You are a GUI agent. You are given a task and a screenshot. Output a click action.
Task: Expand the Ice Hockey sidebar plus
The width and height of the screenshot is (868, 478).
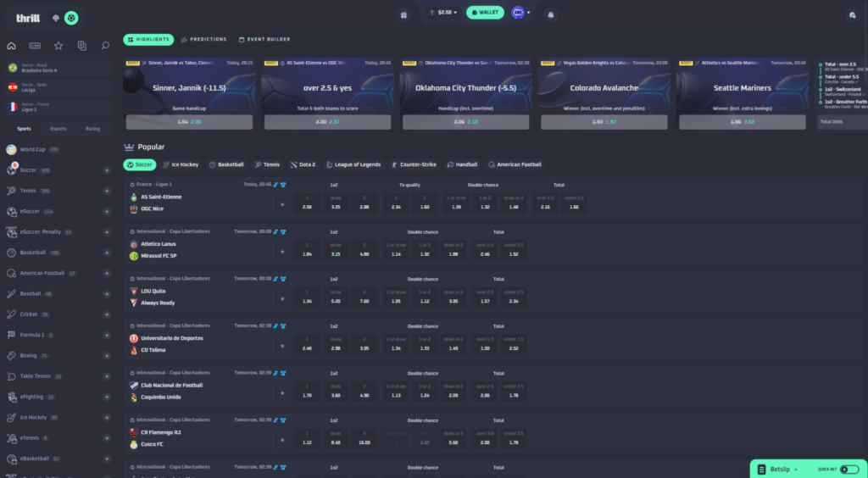107,418
